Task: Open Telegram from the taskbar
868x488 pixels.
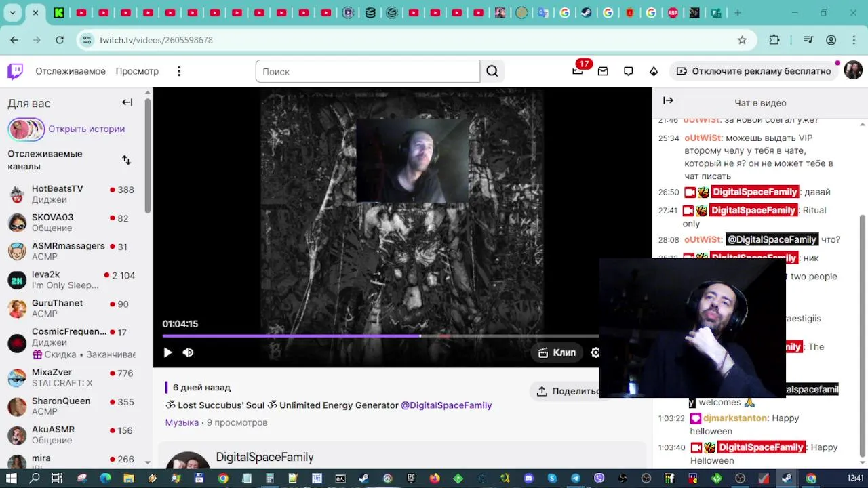Action: [576, 479]
